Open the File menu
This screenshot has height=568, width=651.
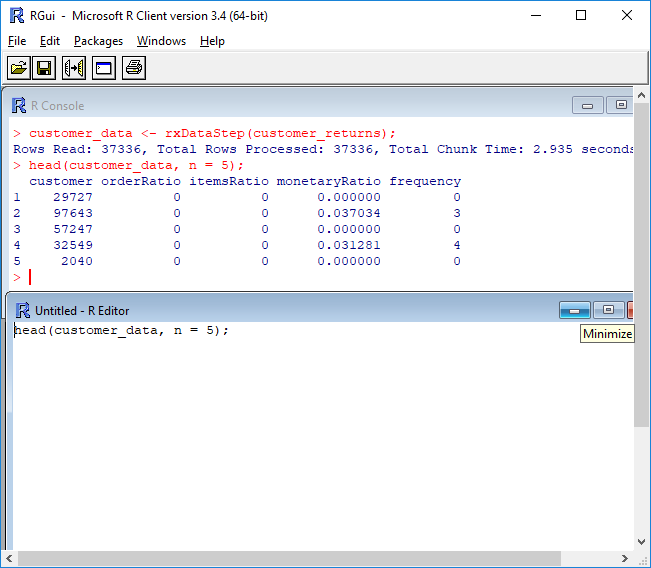click(x=17, y=41)
